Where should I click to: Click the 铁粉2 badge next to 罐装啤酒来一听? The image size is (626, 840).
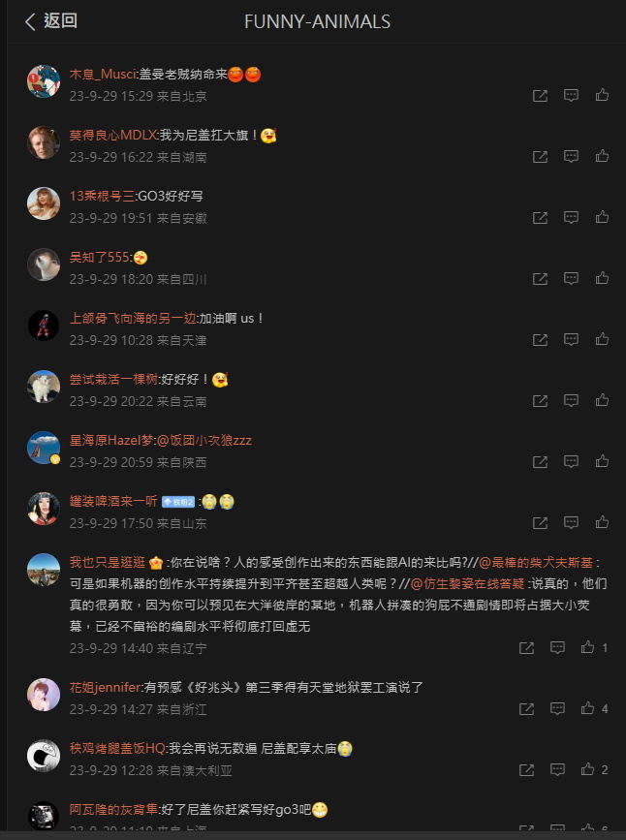(x=178, y=502)
